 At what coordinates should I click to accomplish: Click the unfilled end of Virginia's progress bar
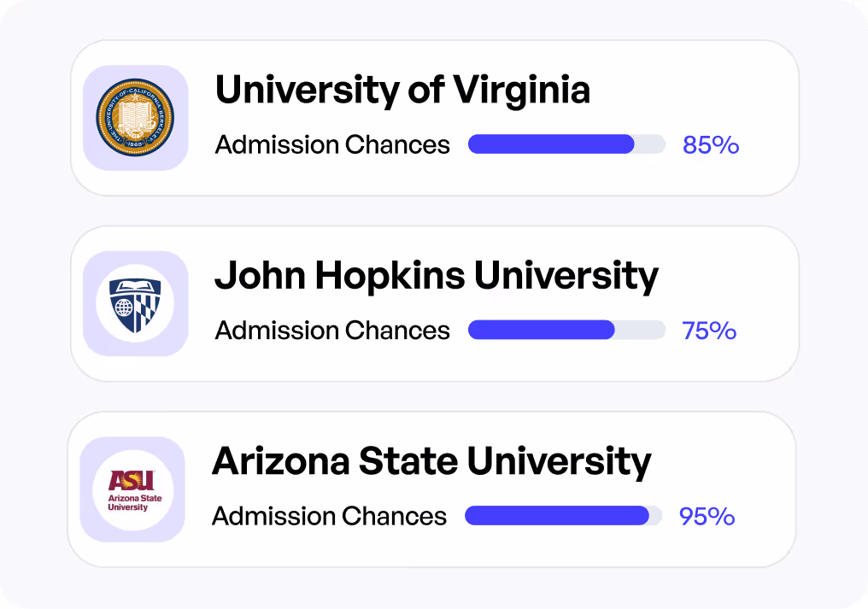650,144
